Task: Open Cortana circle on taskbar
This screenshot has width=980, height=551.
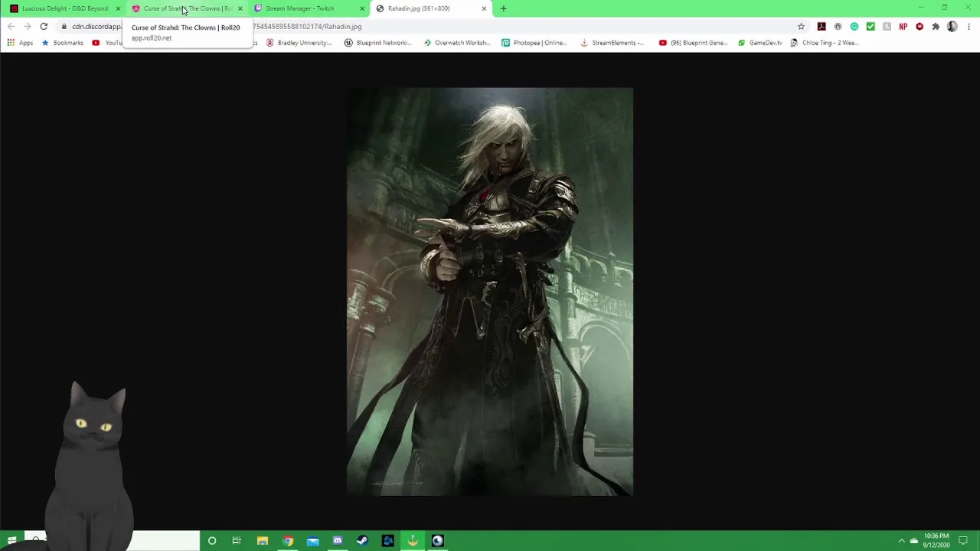Action: tap(212, 540)
